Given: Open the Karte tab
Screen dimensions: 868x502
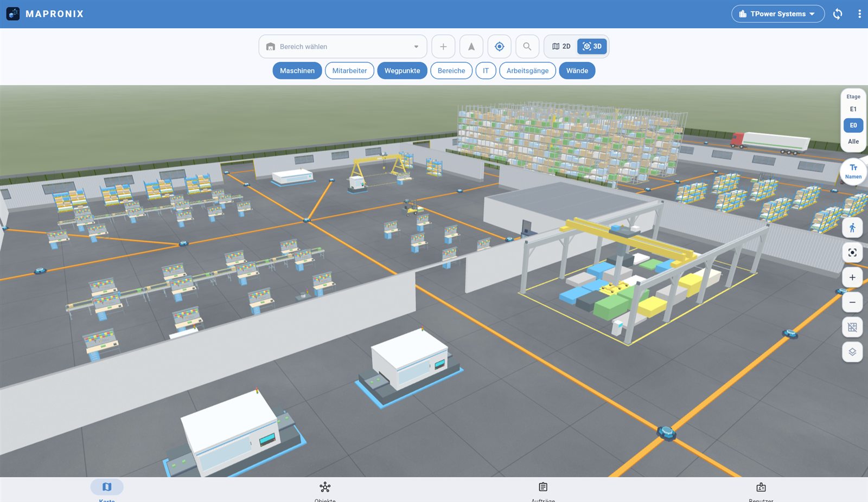Looking at the screenshot, I should click(107, 490).
